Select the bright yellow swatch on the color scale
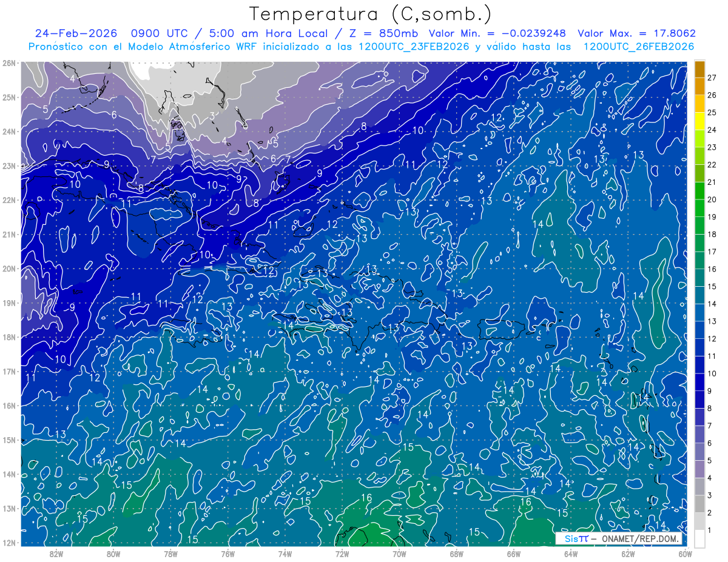This screenshot has height=562, width=728. click(x=699, y=121)
